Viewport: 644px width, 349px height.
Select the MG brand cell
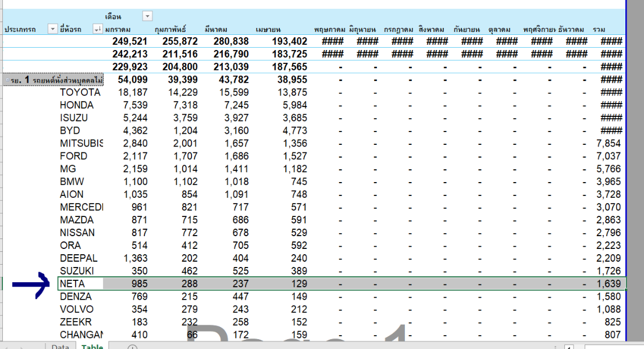[x=67, y=169]
